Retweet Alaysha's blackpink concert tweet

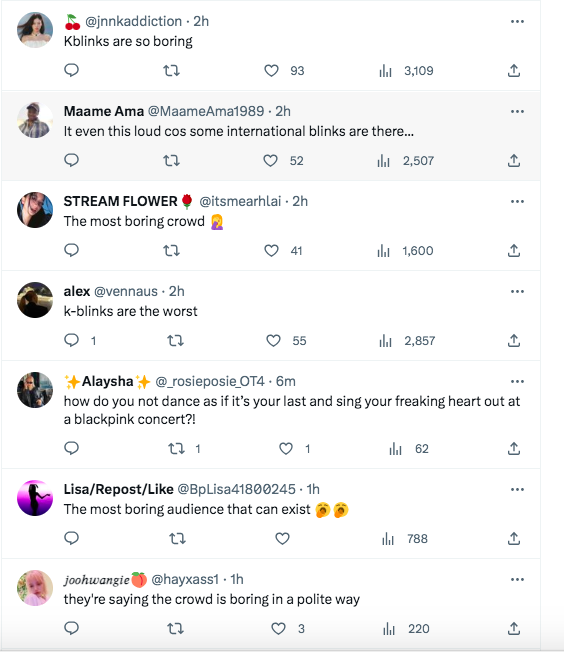pyautogui.click(x=176, y=449)
